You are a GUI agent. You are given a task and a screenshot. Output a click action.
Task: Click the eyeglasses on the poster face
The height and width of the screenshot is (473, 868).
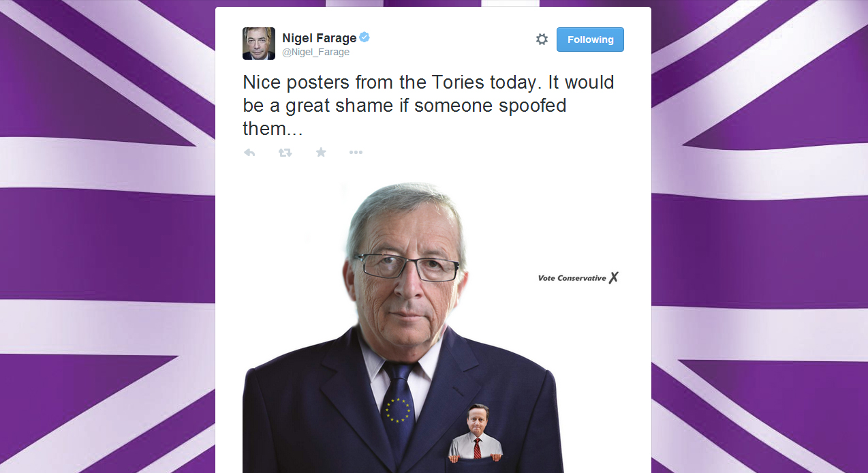407,266
